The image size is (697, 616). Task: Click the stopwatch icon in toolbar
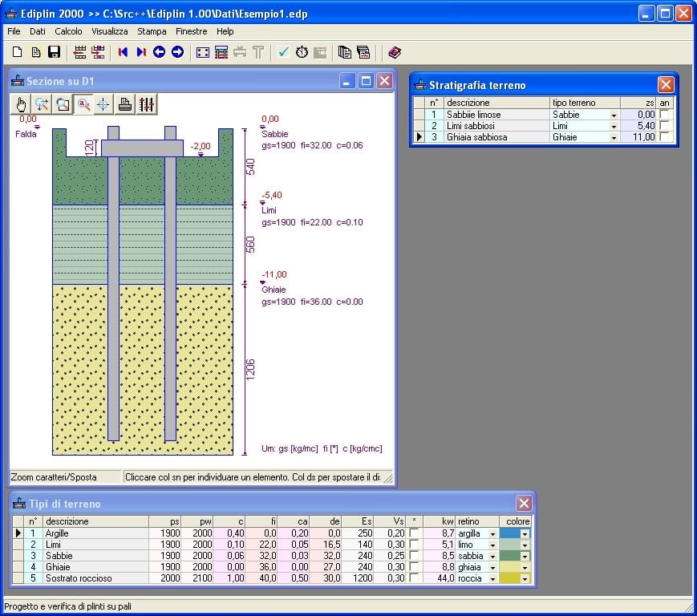click(x=302, y=53)
